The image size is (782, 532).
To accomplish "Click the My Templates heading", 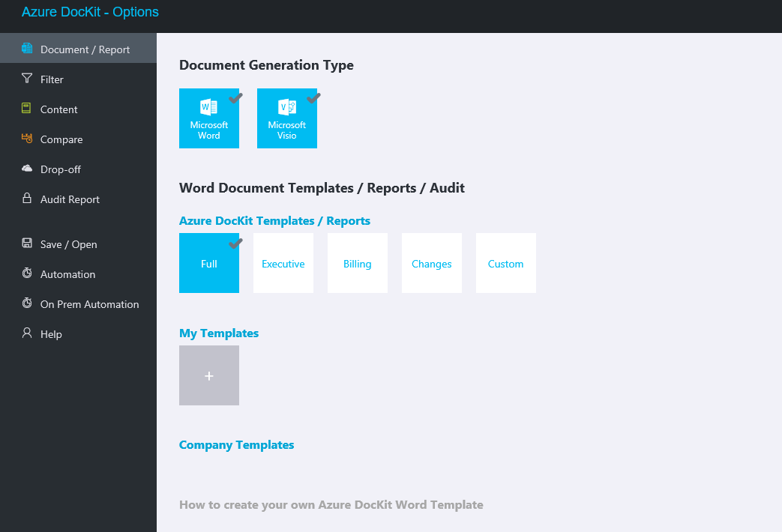I will point(219,333).
